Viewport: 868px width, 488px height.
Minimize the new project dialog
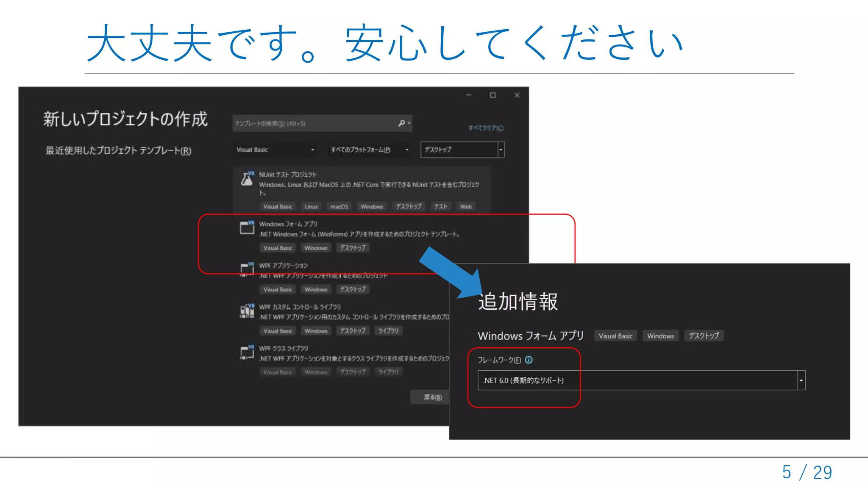(469, 95)
